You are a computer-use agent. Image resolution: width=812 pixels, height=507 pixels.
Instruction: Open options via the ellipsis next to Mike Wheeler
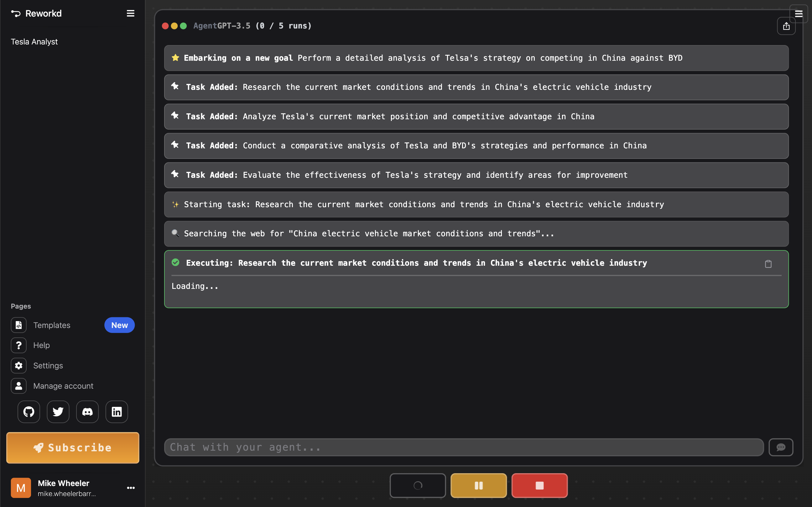coord(131,488)
